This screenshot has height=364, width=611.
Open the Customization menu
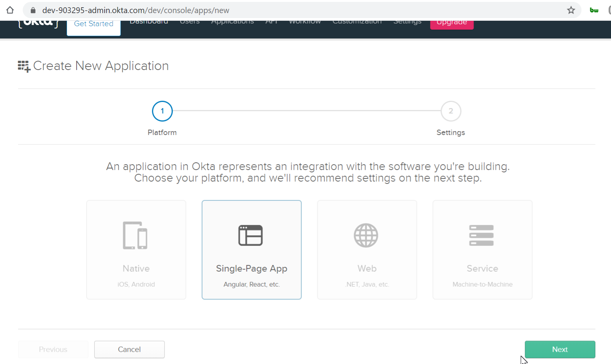point(357,22)
